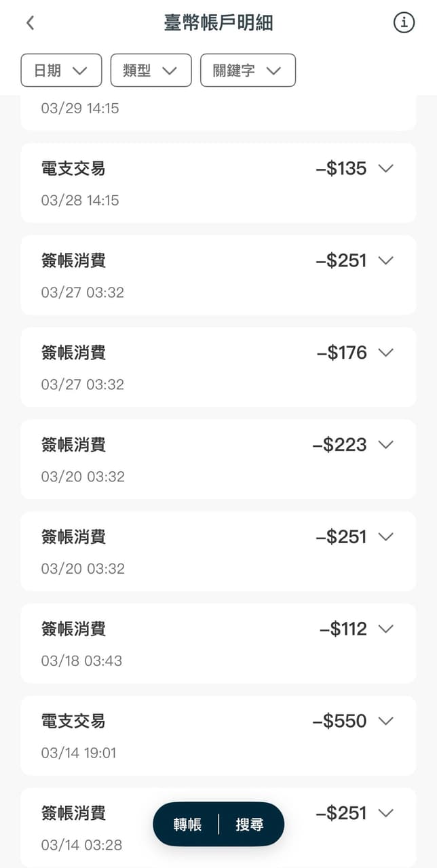
Task: Expand the -$550 電支交易 chevron
Action: [x=386, y=721]
